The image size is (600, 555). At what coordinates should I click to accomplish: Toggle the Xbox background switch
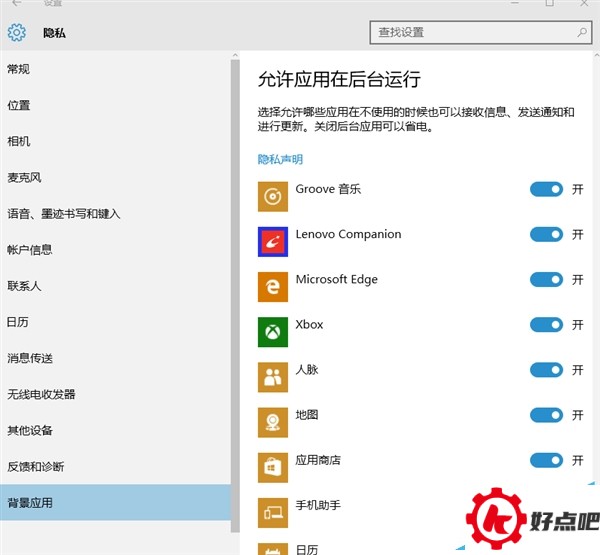[546, 325]
